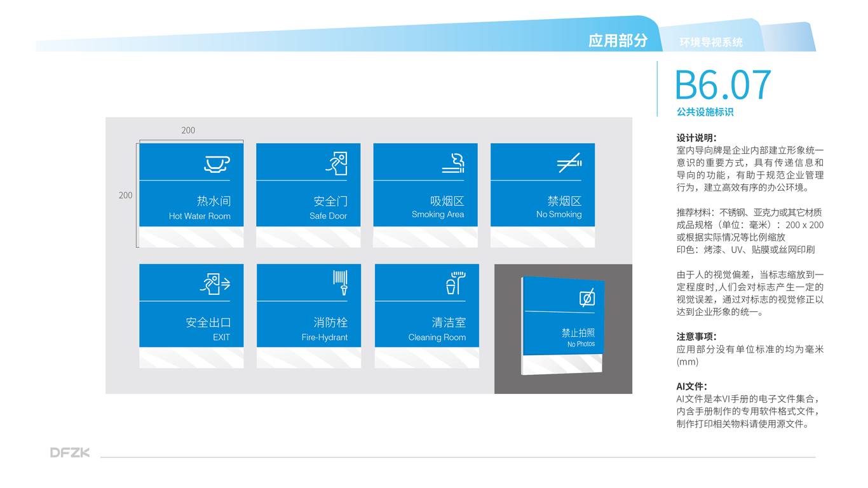The image size is (868, 488).
Task: Select the 应用部分 header tab
Action: coord(618,41)
